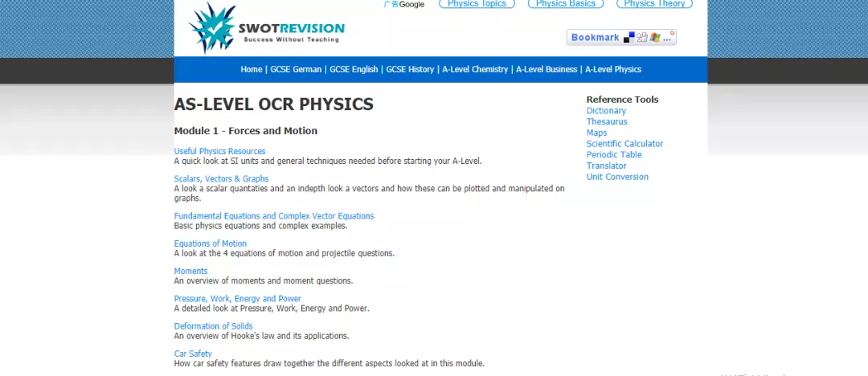The width and height of the screenshot is (868, 376).
Task: Open the Unit Conversion reference link
Action: [617, 177]
